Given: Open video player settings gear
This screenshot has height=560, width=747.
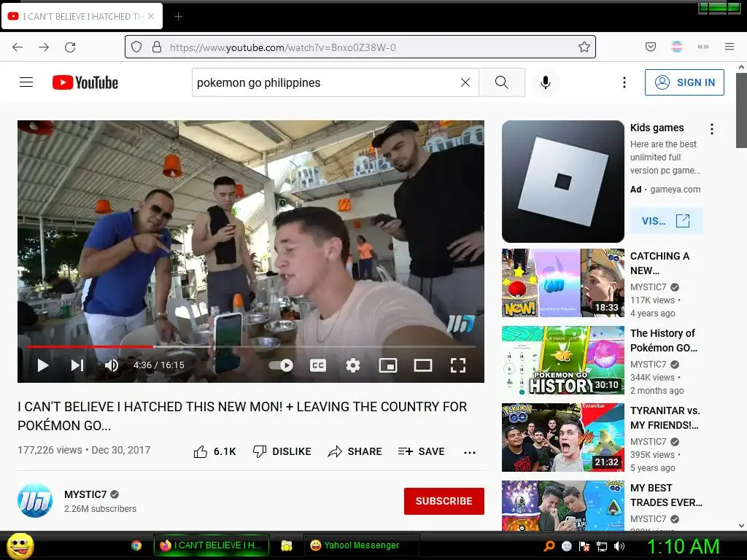Looking at the screenshot, I should (x=352, y=365).
